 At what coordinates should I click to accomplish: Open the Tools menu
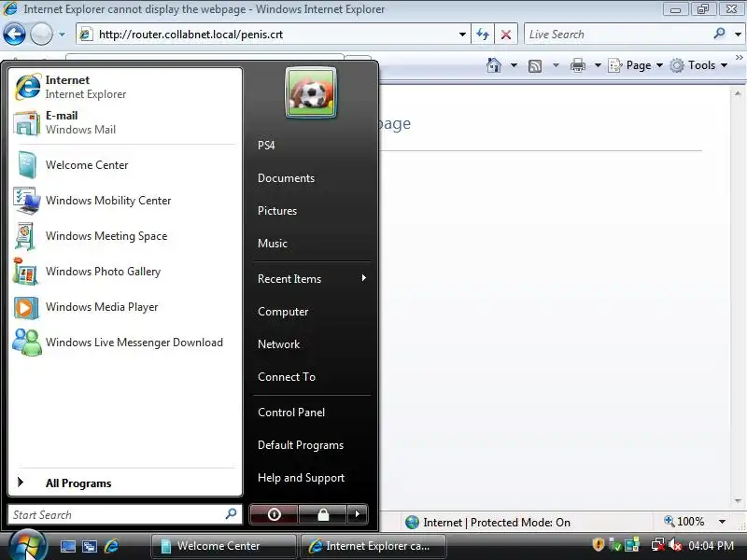pos(698,65)
